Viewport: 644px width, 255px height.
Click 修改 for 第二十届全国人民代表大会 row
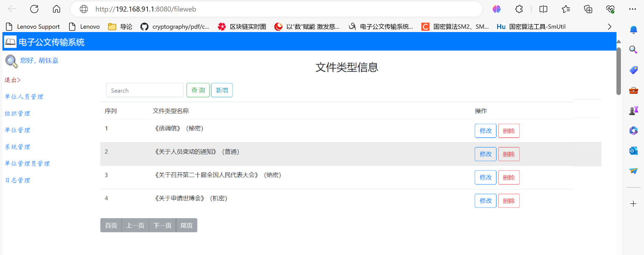(485, 177)
